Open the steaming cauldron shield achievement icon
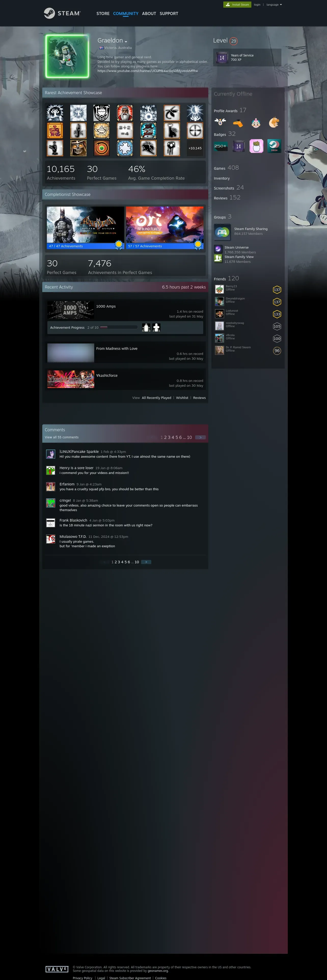 (x=102, y=113)
